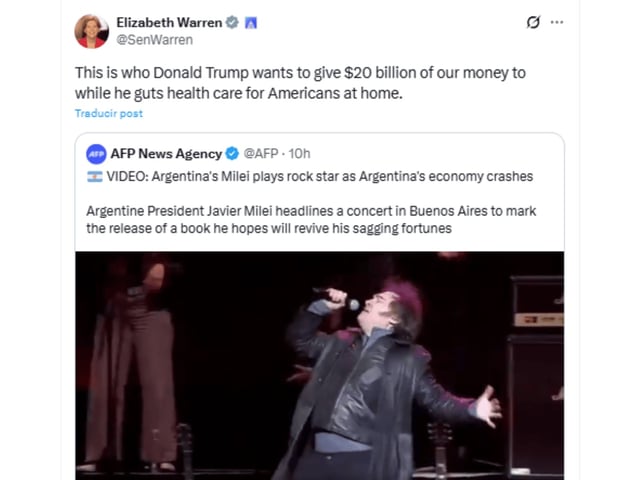Play the Milei concert video

[320, 366]
